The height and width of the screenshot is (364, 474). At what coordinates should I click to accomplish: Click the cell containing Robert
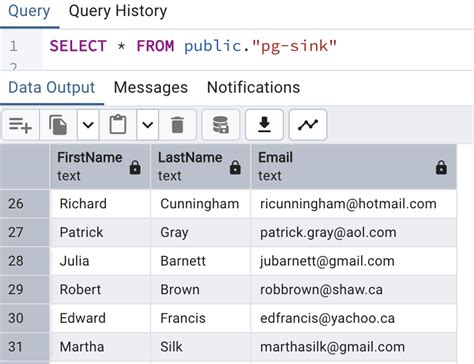click(100, 290)
